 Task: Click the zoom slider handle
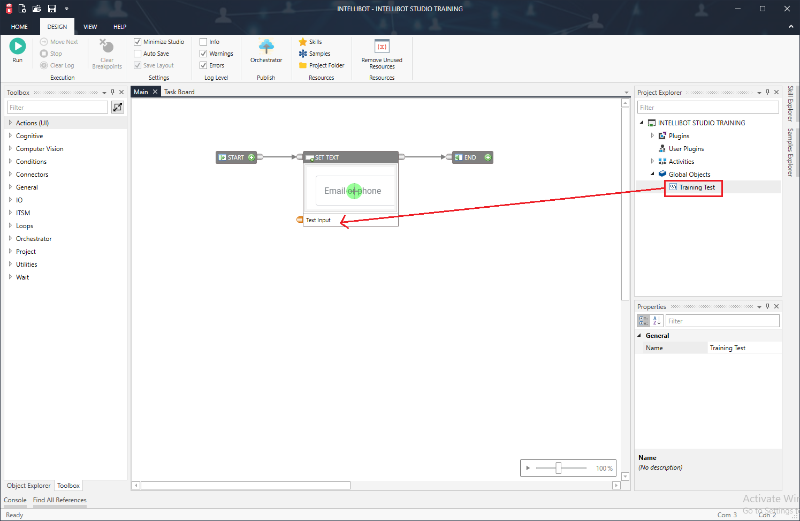coord(558,468)
